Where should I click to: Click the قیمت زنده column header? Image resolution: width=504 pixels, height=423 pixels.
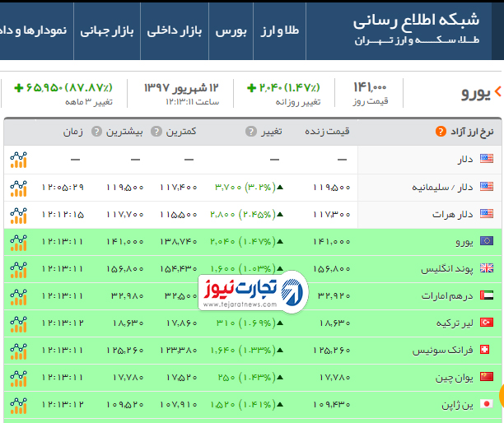[x=327, y=132]
